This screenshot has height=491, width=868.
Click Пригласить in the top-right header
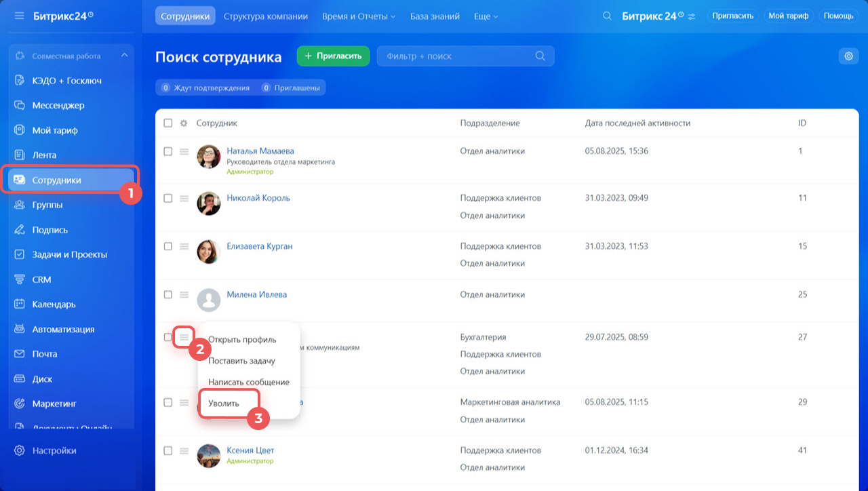coord(733,16)
